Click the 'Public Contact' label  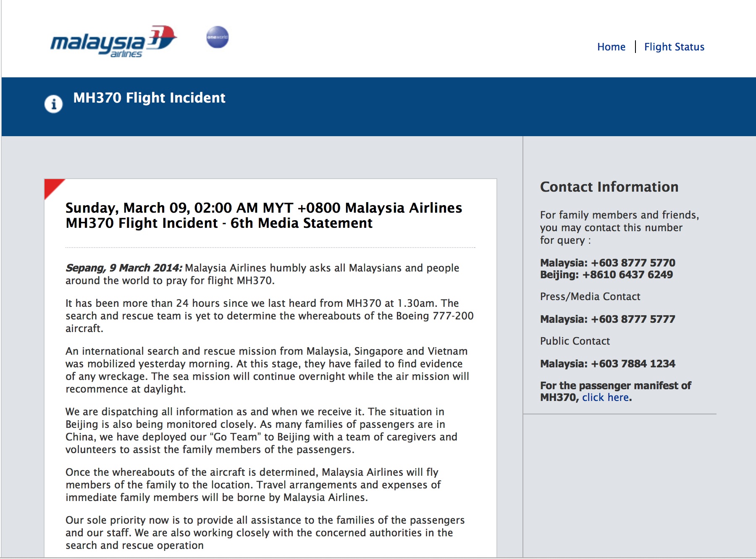[x=575, y=341]
